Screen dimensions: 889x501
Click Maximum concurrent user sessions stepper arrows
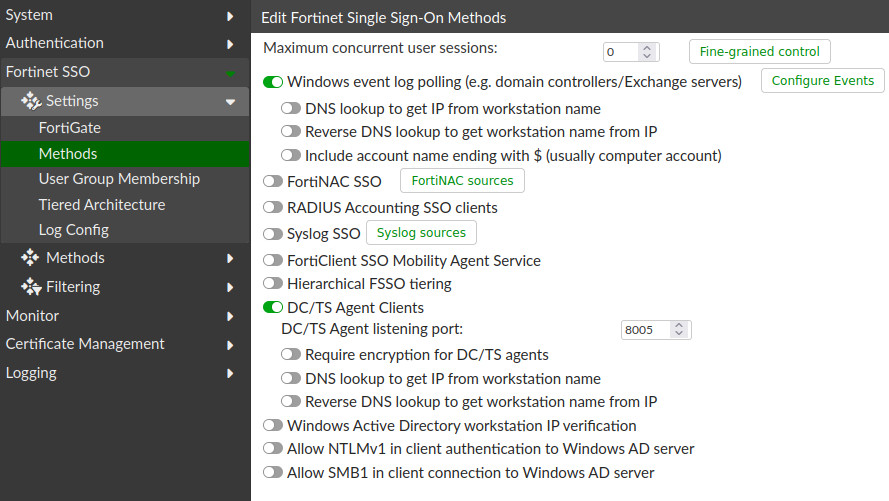[646, 52]
